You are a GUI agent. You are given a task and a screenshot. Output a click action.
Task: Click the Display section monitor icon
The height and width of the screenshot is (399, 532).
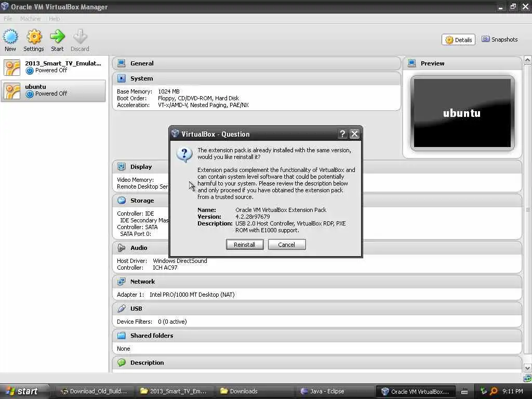[121, 167]
